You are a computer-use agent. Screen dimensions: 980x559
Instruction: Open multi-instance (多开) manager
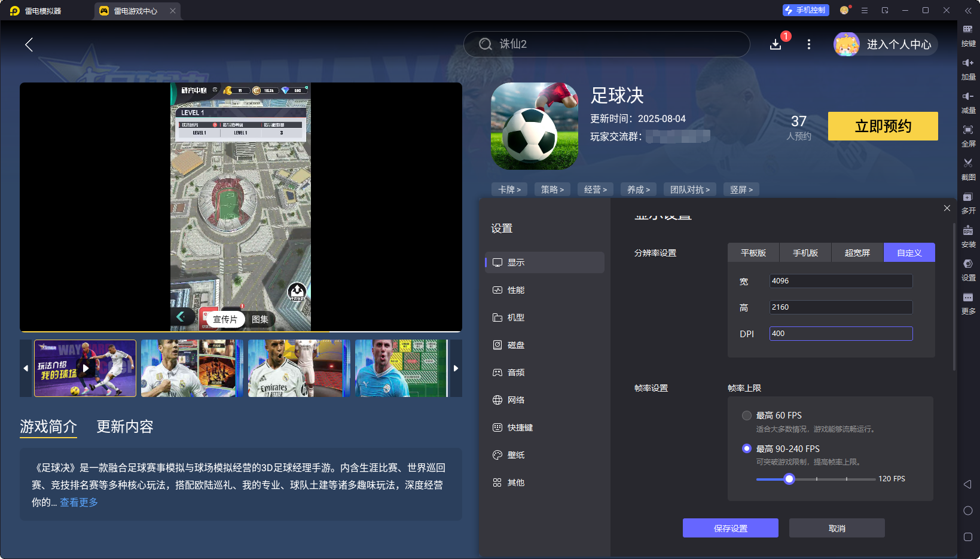tap(968, 197)
